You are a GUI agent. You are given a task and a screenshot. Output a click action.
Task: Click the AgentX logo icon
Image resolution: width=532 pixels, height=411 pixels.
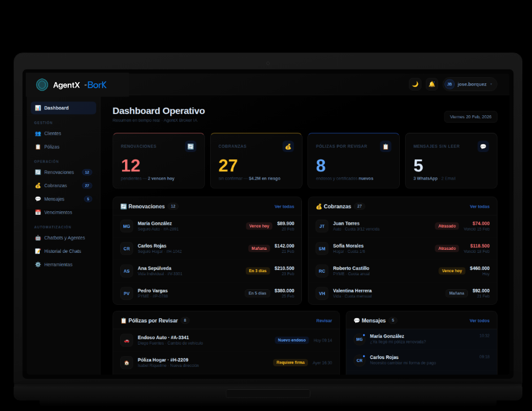click(x=42, y=85)
